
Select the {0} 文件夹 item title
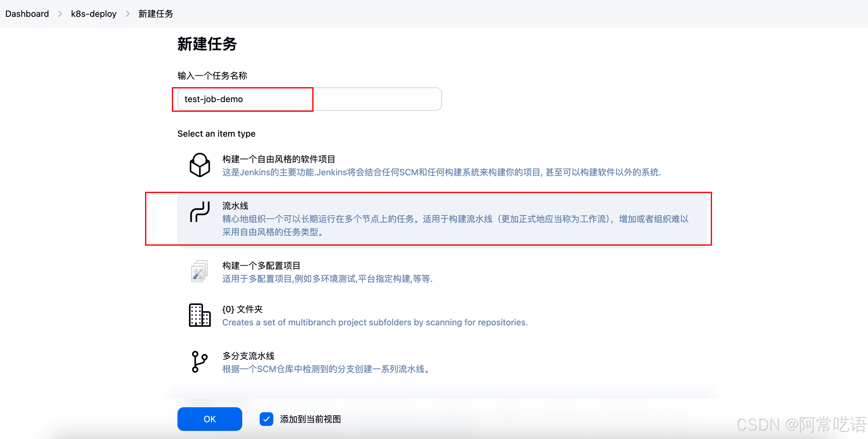coord(242,309)
